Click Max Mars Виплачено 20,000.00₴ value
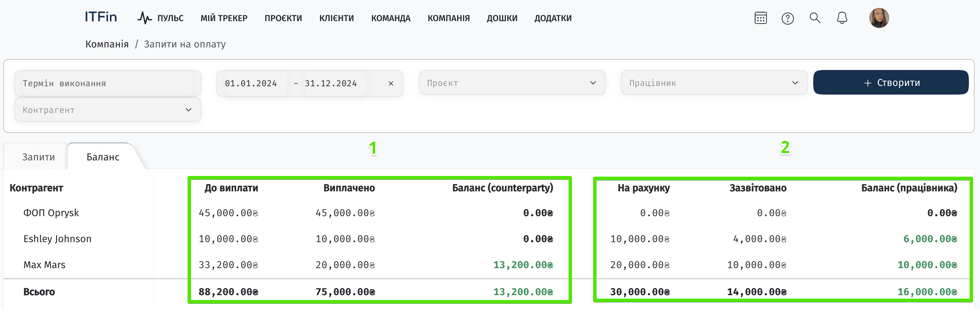This screenshot has height=309, width=980. 345,265
